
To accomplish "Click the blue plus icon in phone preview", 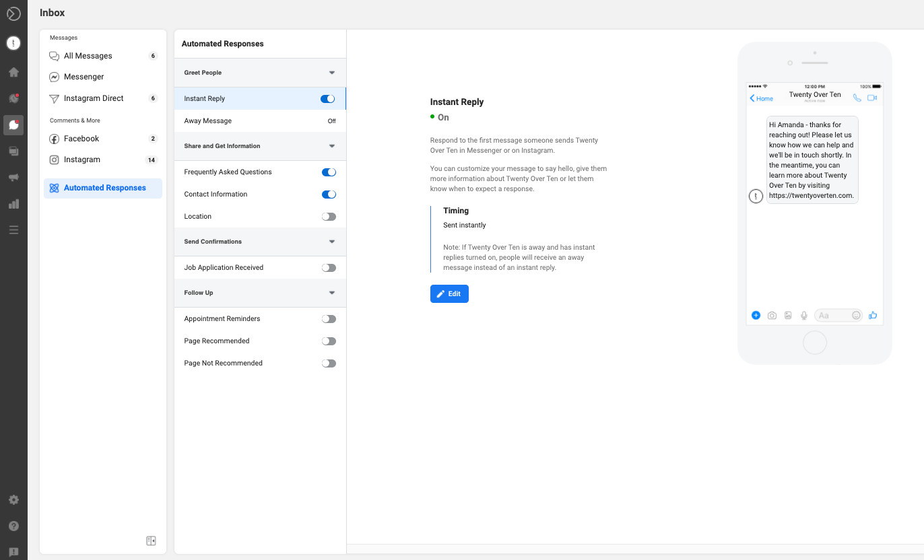I will (x=756, y=315).
